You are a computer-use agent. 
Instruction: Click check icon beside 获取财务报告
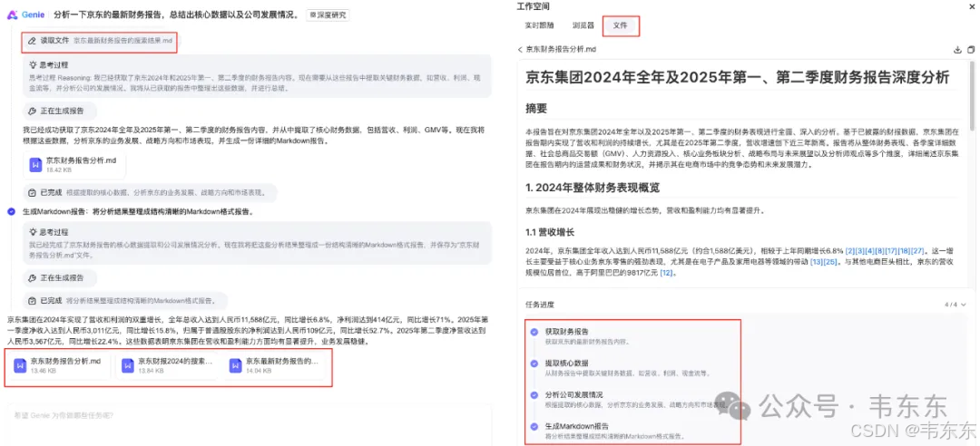(534, 332)
